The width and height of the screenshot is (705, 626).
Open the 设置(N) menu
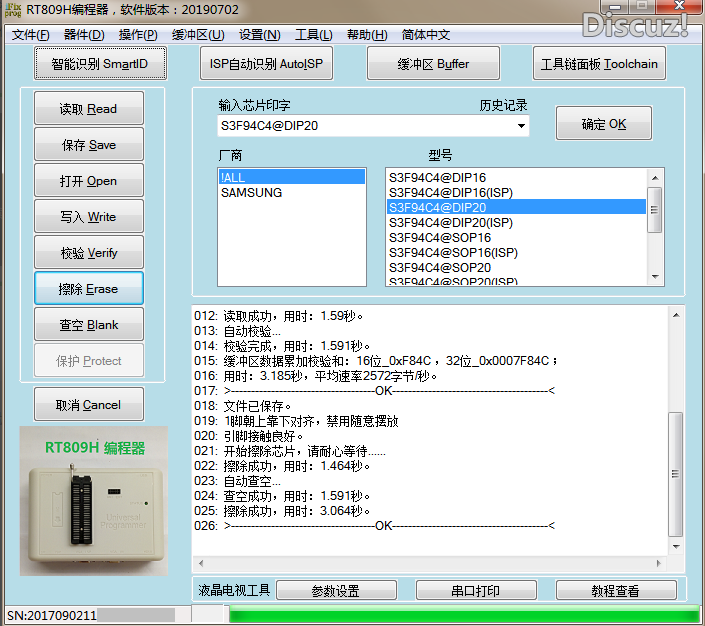coord(259,35)
